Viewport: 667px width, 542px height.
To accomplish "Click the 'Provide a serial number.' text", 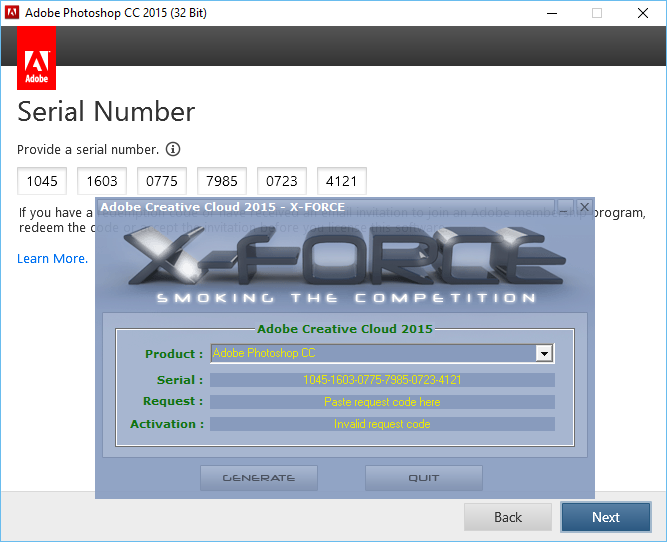I will click(x=88, y=150).
